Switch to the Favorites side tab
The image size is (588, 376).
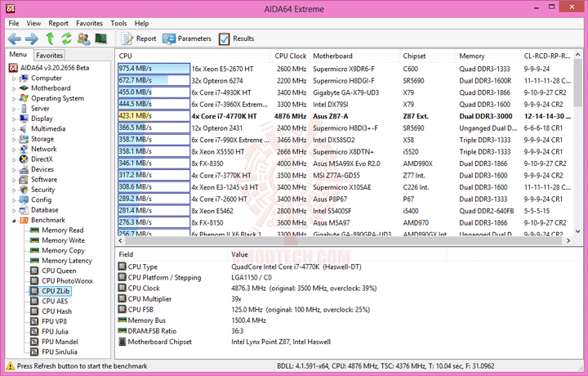coord(49,55)
